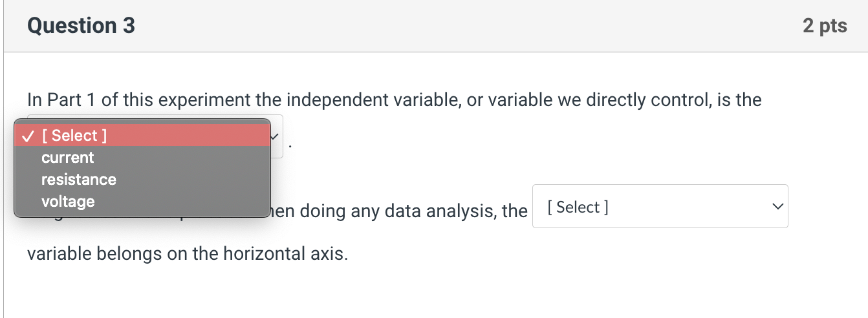Open the horizontal axis variable dropdown

coord(660,207)
